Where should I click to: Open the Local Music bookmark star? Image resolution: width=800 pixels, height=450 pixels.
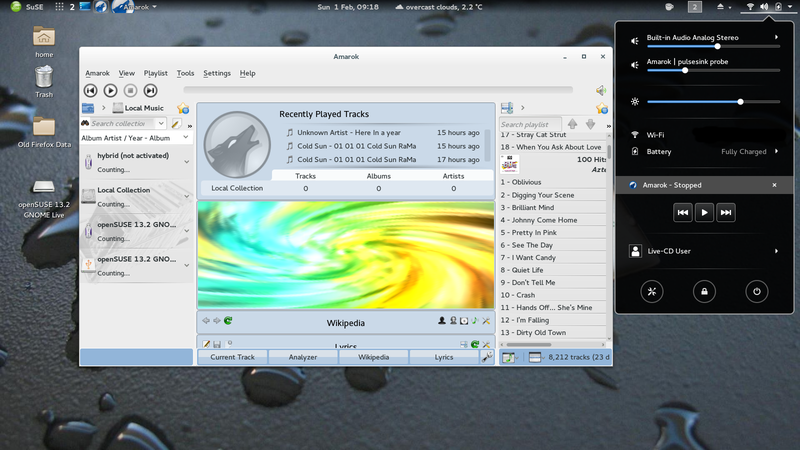(183, 108)
